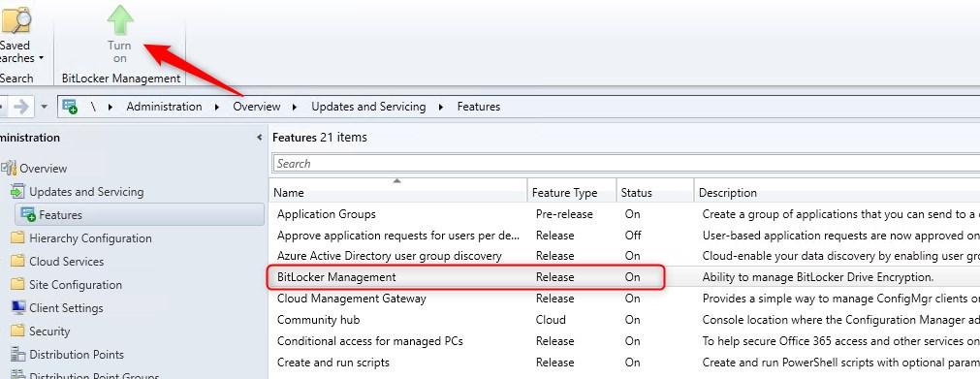Open Security folder in the tree
980x379 pixels.
49,332
